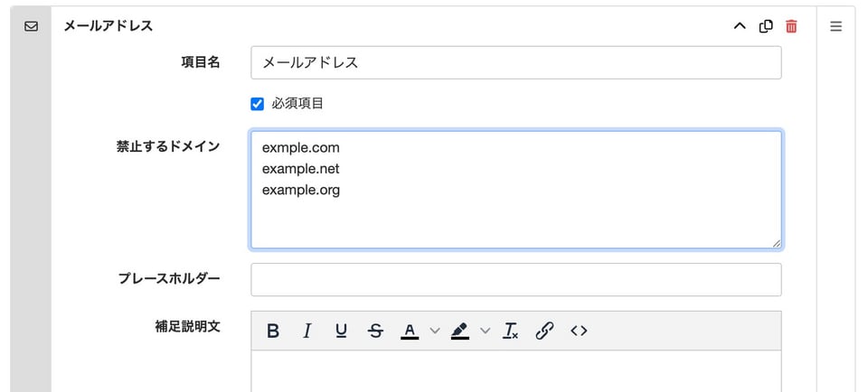868x392 pixels.
Task: Click the envelope email field icon
Action: pyautogui.click(x=31, y=26)
